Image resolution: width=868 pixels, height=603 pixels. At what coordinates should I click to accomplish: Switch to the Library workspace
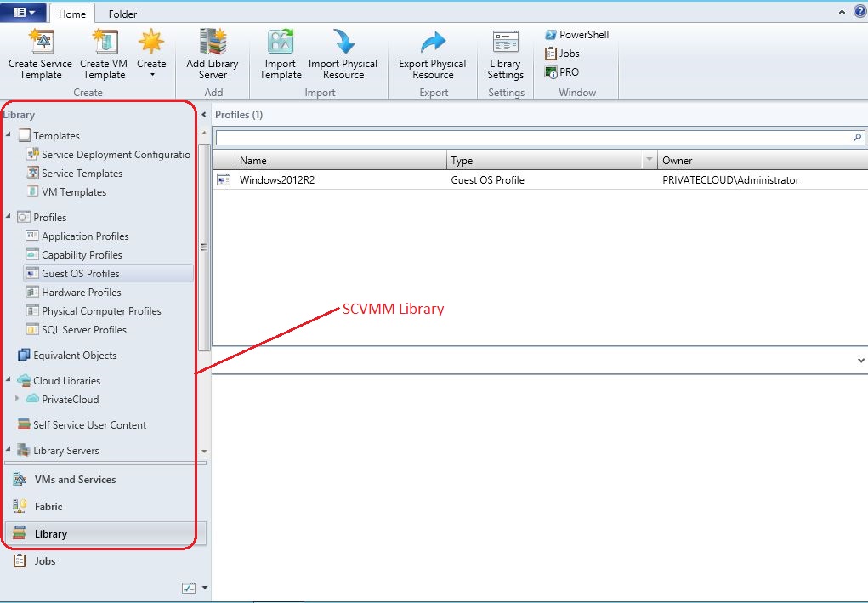pos(105,534)
